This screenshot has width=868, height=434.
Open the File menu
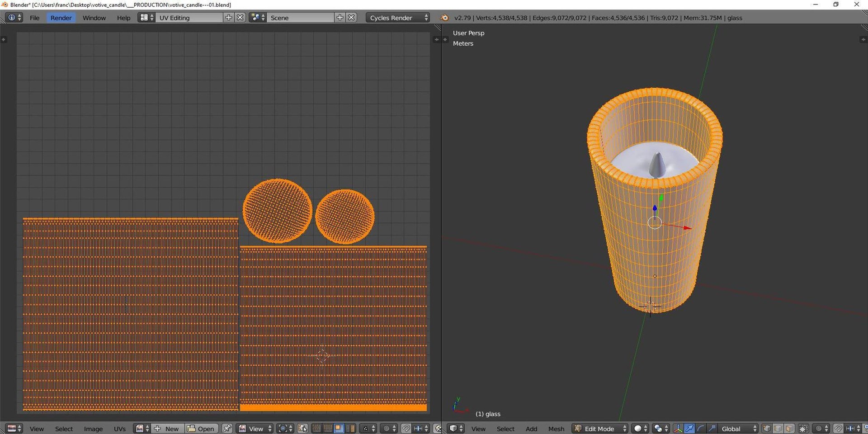coord(35,18)
